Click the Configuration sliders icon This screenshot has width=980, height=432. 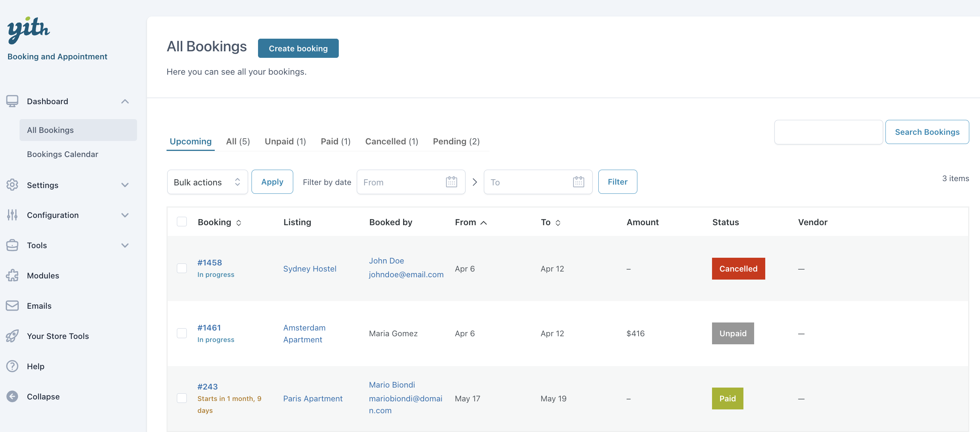pos(12,215)
